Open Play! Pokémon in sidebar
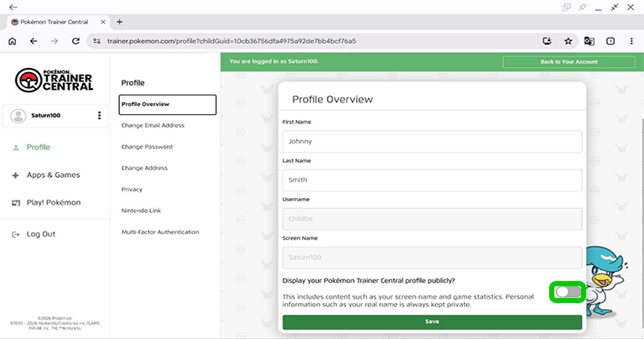The image size is (644, 339). point(54,202)
